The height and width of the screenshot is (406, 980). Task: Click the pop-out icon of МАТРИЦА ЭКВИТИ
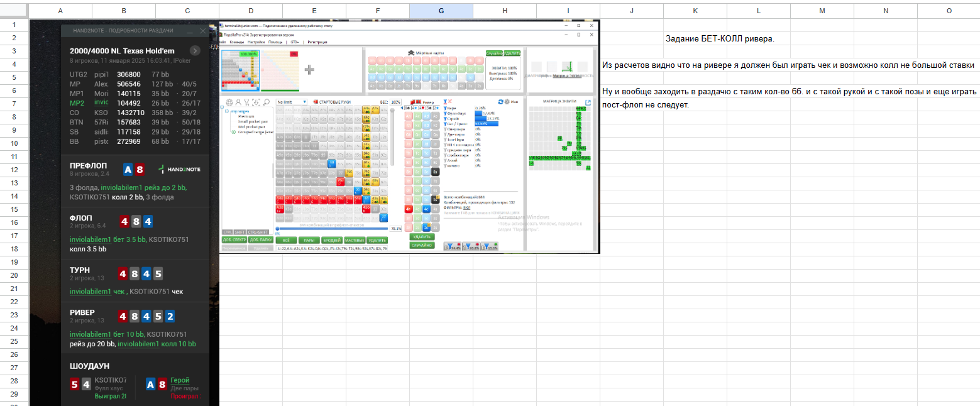coord(588,102)
